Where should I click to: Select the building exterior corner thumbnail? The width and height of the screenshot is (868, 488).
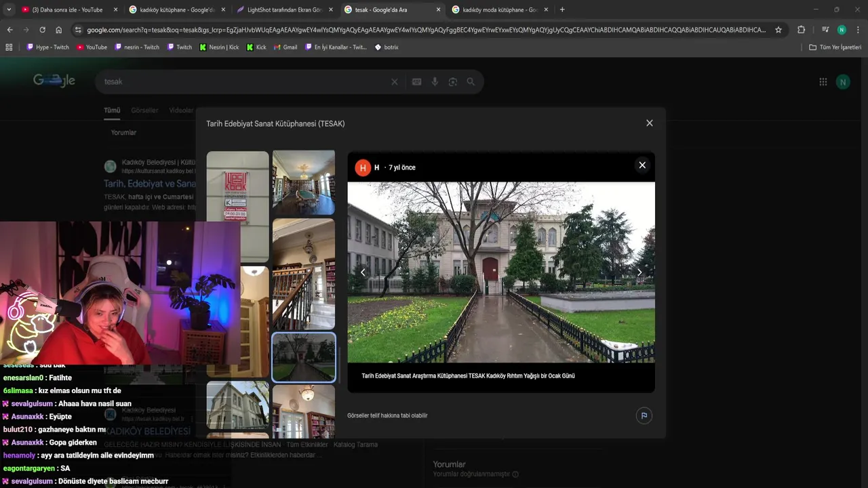click(x=237, y=405)
